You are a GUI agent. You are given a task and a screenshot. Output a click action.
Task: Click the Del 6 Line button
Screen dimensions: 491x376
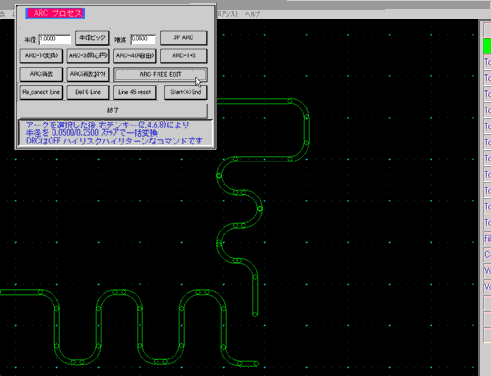tap(88, 92)
